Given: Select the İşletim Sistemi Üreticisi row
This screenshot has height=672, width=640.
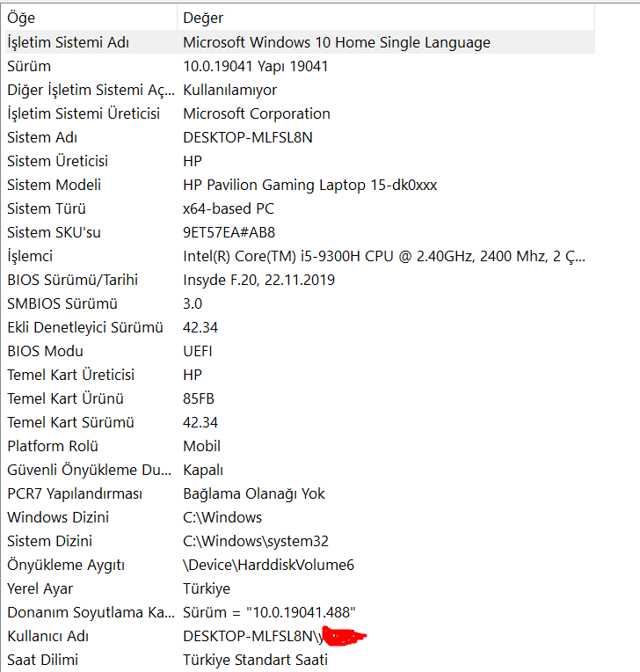Looking at the screenshot, I should (84, 113).
